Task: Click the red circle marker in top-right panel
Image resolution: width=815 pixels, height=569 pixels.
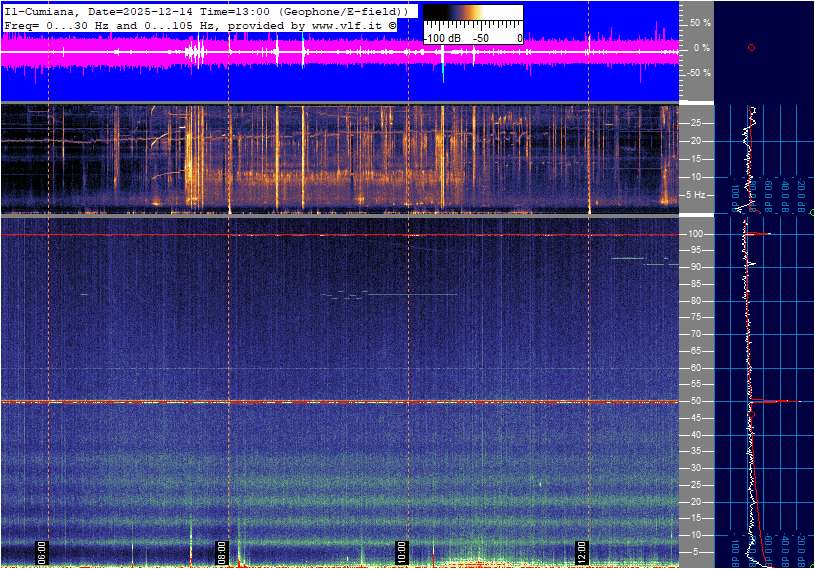Action: [x=751, y=47]
